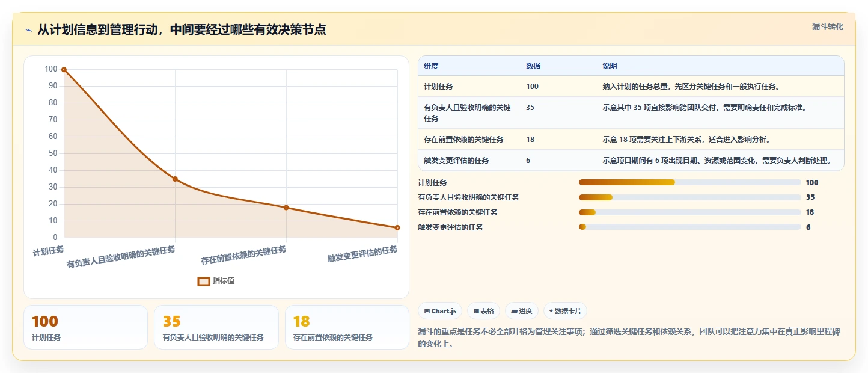
Task: Select the 数据卡片 chip
Action: [565, 311]
